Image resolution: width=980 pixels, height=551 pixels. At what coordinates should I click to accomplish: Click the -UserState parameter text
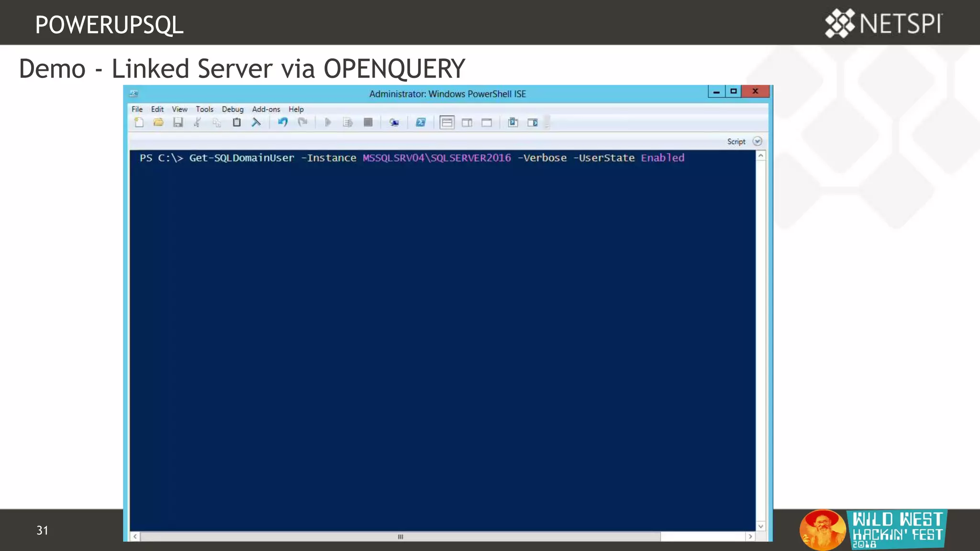coord(604,158)
